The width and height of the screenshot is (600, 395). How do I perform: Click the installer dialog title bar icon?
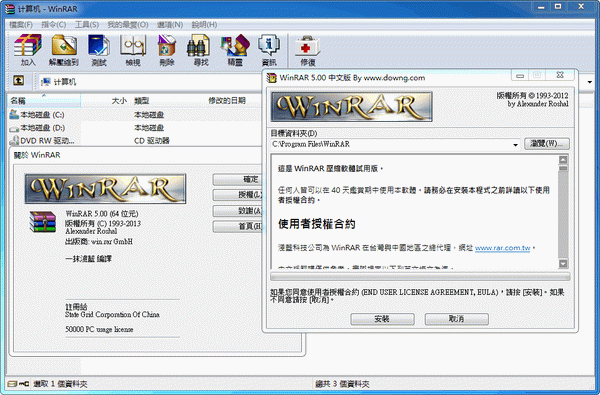coord(271,78)
